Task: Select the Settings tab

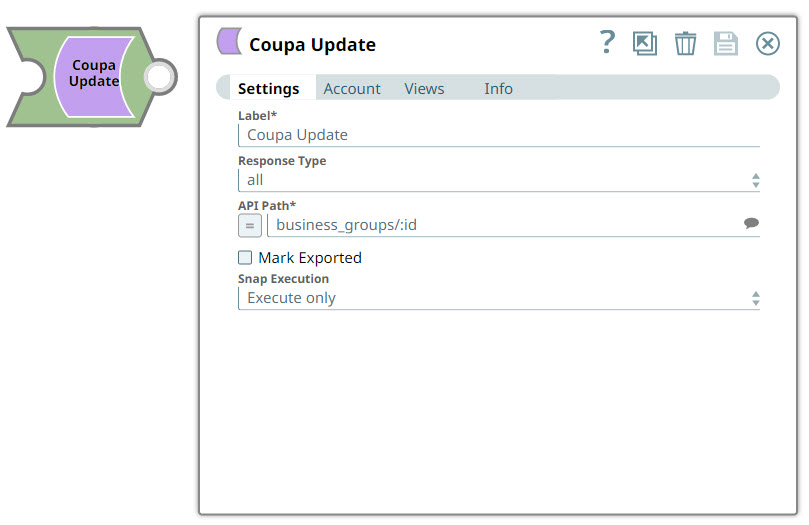Action: click(268, 89)
